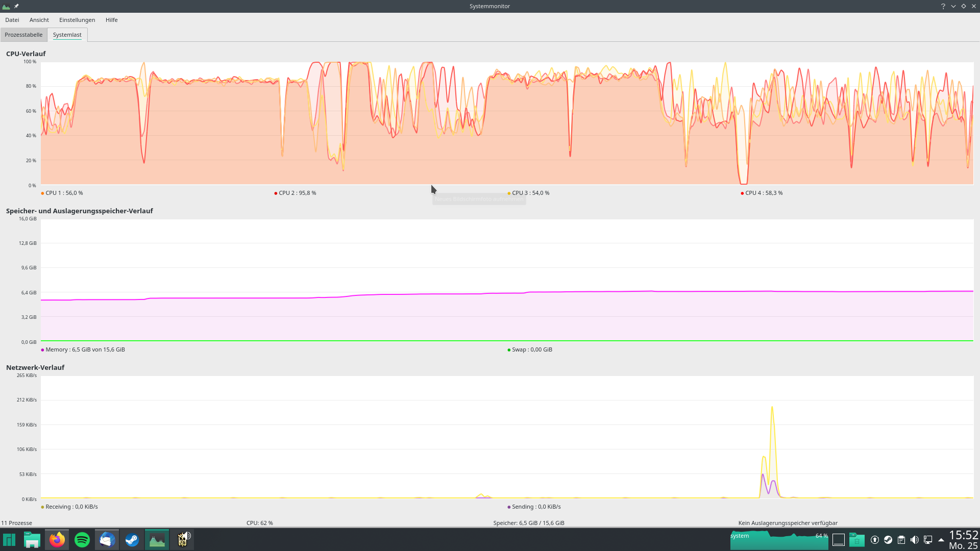The width and height of the screenshot is (980, 551).
Task: Click the system monitor taskbar icon
Action: pyautogui.click(x=157, y=540)
